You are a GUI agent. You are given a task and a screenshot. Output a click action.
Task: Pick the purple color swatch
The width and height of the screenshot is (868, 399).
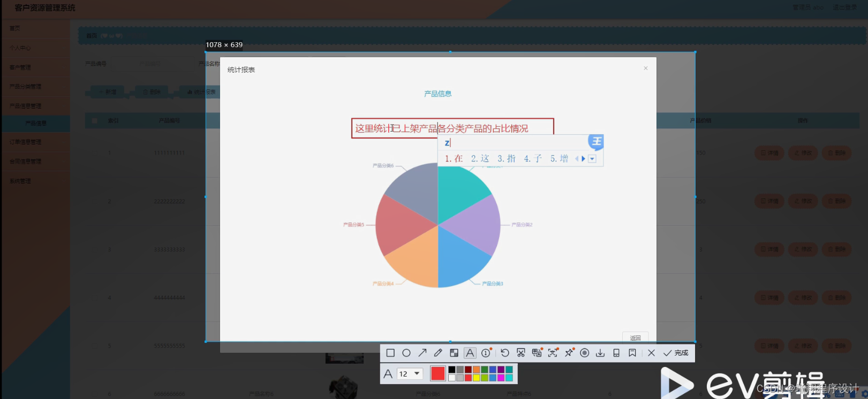[x=501, y=370]
